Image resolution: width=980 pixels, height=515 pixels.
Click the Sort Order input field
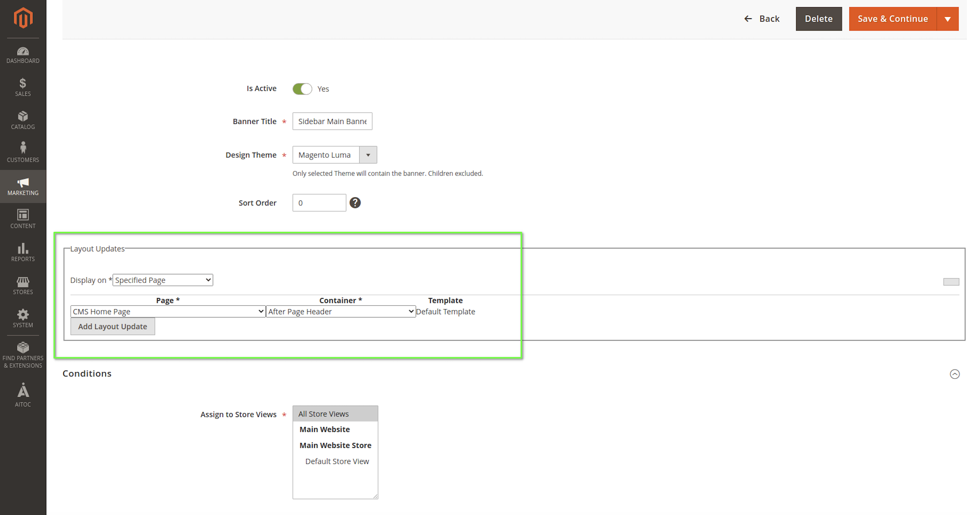click(319, 203)
